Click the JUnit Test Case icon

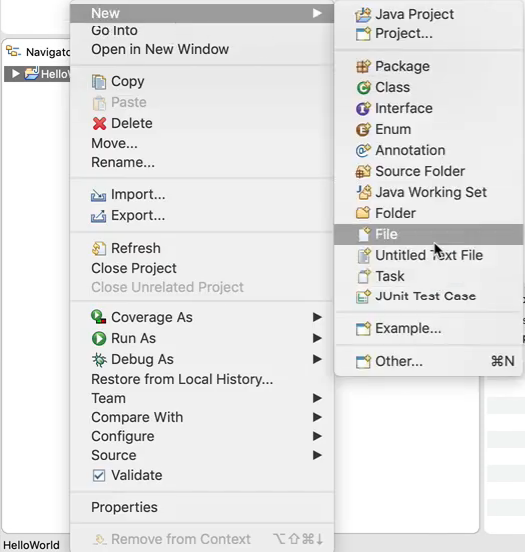pos(363,296)
